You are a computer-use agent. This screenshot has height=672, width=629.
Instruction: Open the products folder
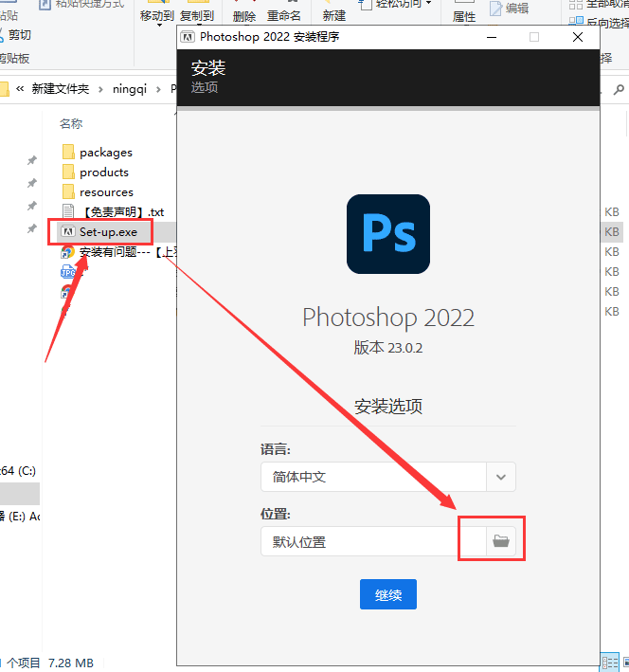point(103,173)
